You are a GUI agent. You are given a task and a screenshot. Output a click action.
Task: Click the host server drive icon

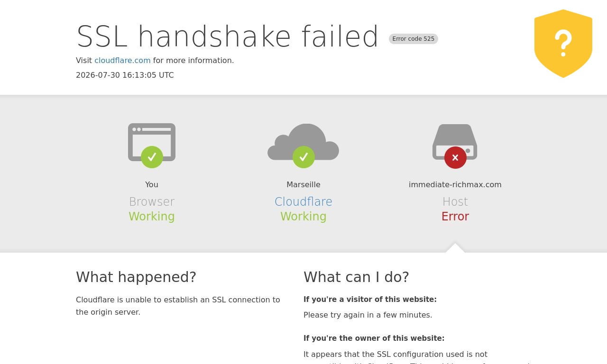[x=455, y=142]
